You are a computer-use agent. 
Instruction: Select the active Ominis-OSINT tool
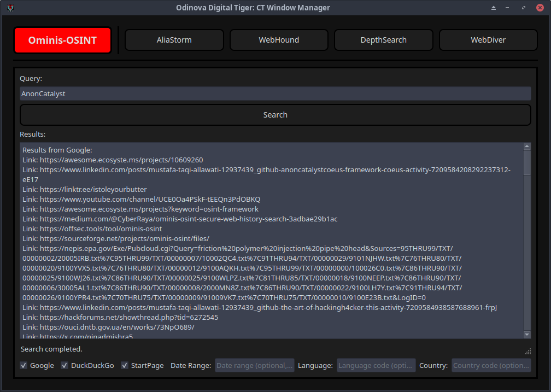[x=62, y=39]
